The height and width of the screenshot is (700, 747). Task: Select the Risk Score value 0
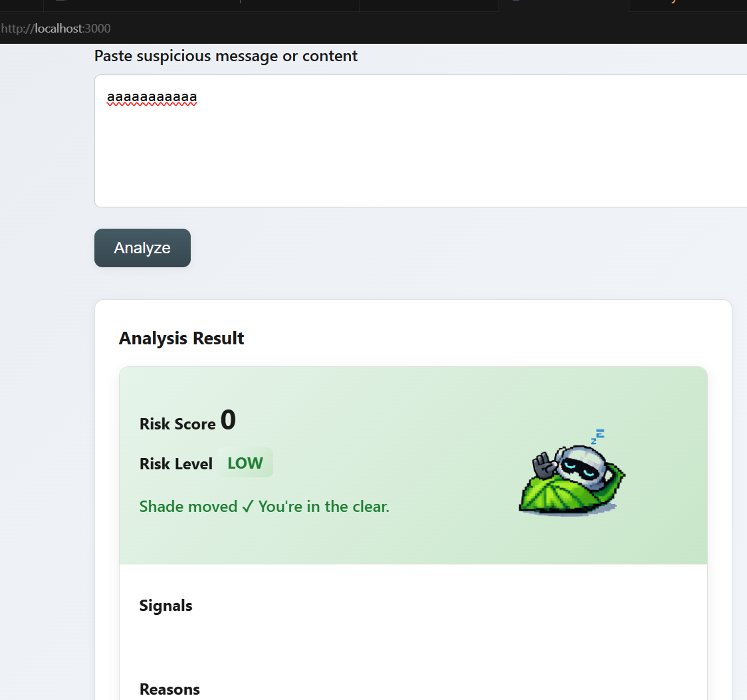point(228,420)
